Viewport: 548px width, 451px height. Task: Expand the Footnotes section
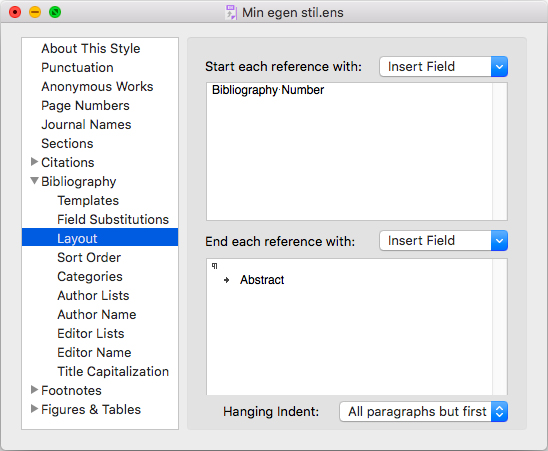[x=34, y=389]
